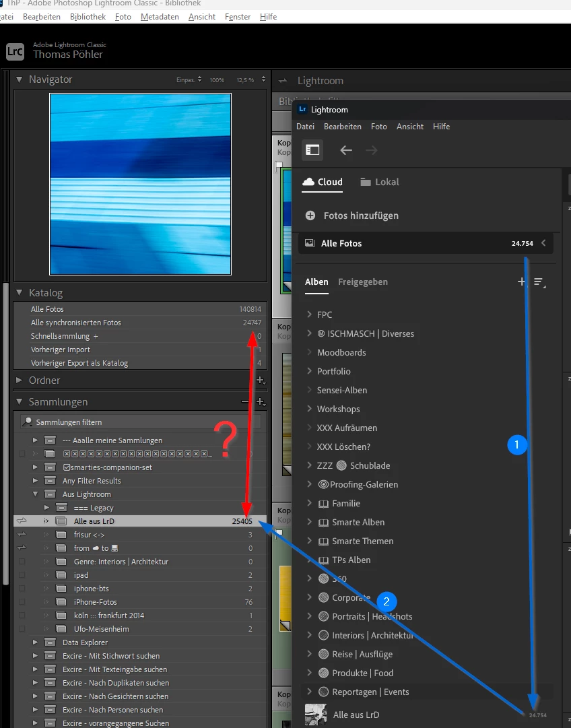The image size is (571, 728).
Task: Open Navigator zoom level stepper arrows
Action: click(x=263, y=79)
